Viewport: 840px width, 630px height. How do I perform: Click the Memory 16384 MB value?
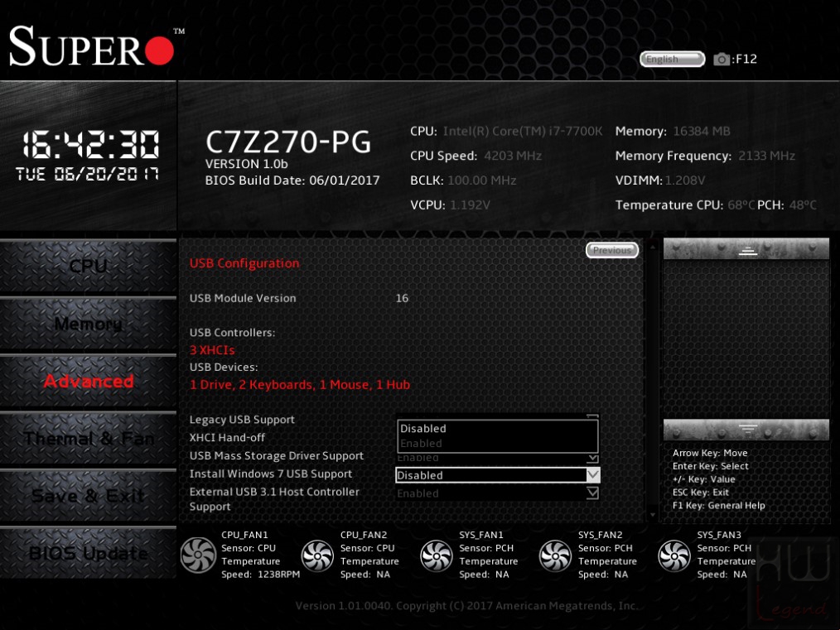(702, 131)
